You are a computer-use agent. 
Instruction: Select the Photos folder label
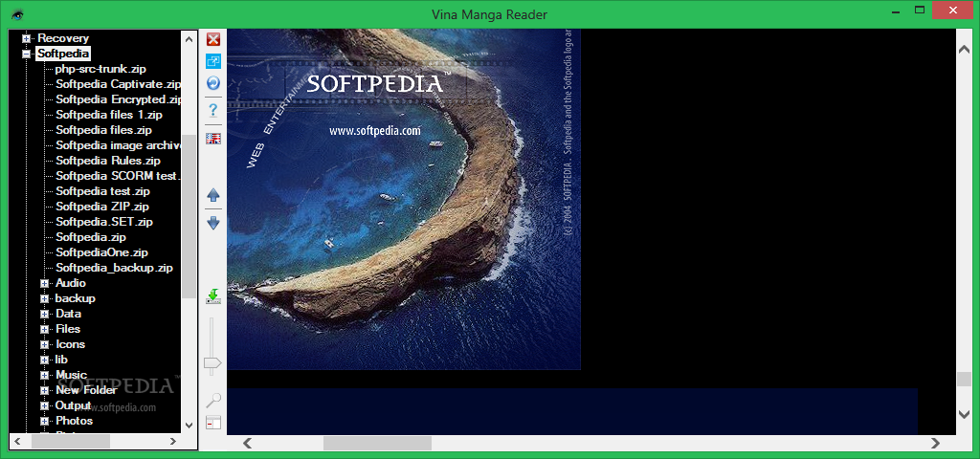(x=75, y=421)
